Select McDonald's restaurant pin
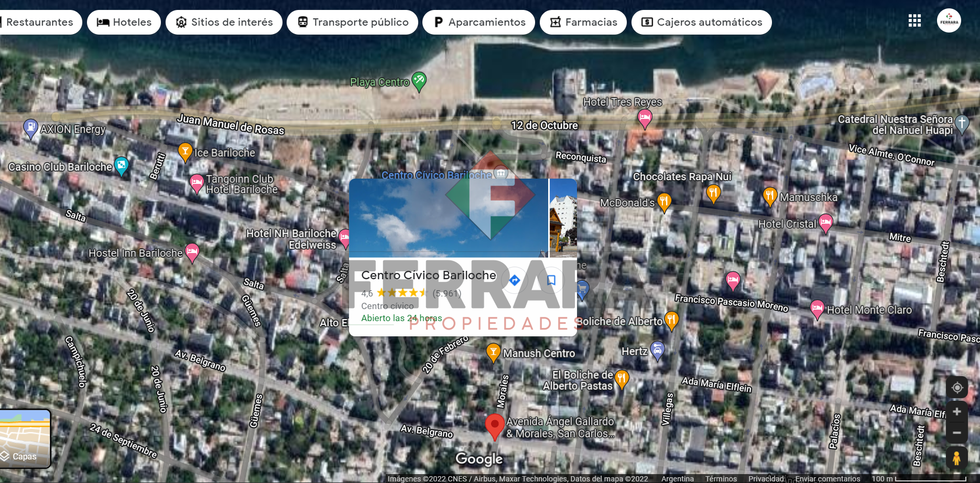 664,202
